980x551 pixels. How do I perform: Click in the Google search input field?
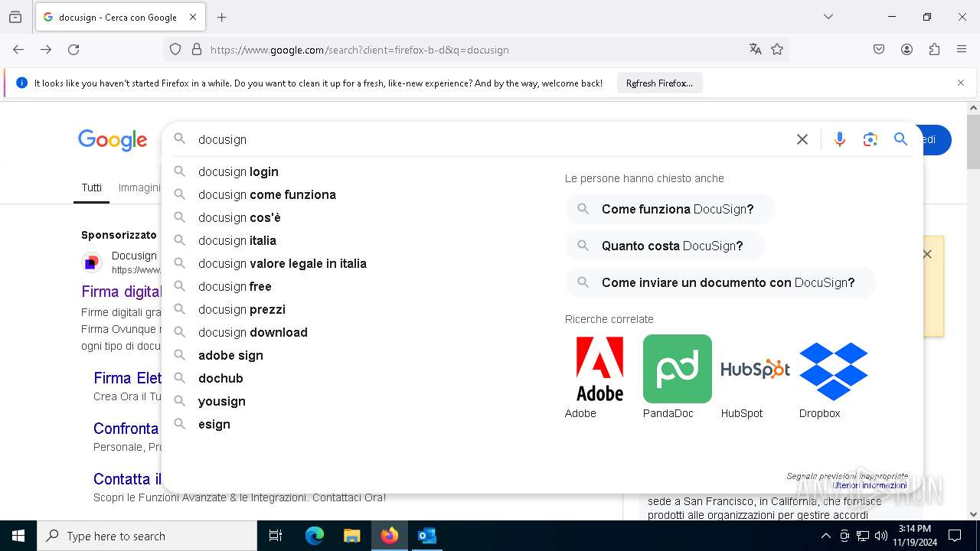490,139
